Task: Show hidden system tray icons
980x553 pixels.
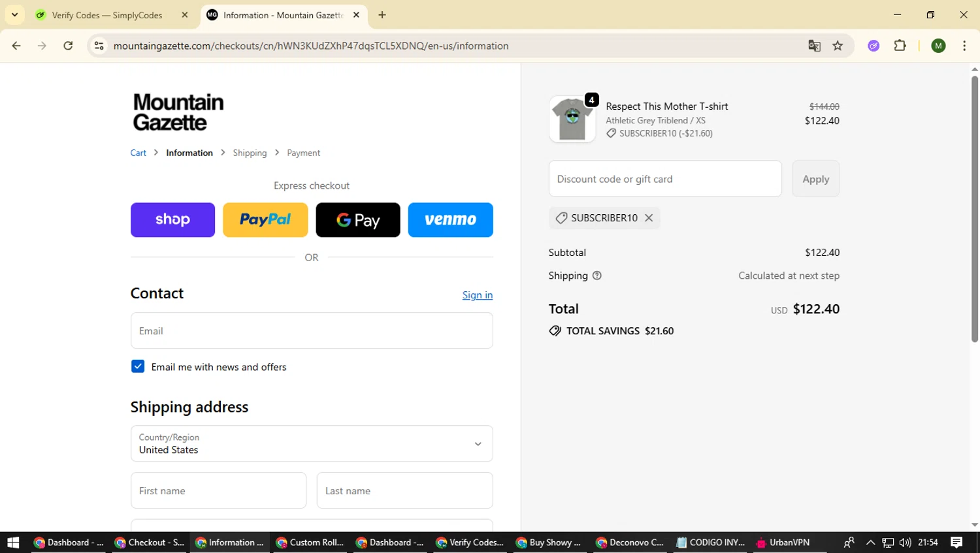Action: click(870, 543)
